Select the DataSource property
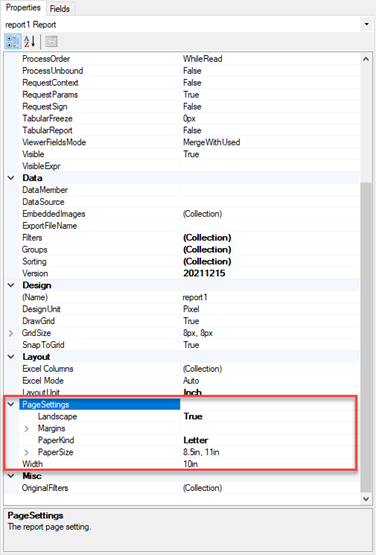 [43, 202]
